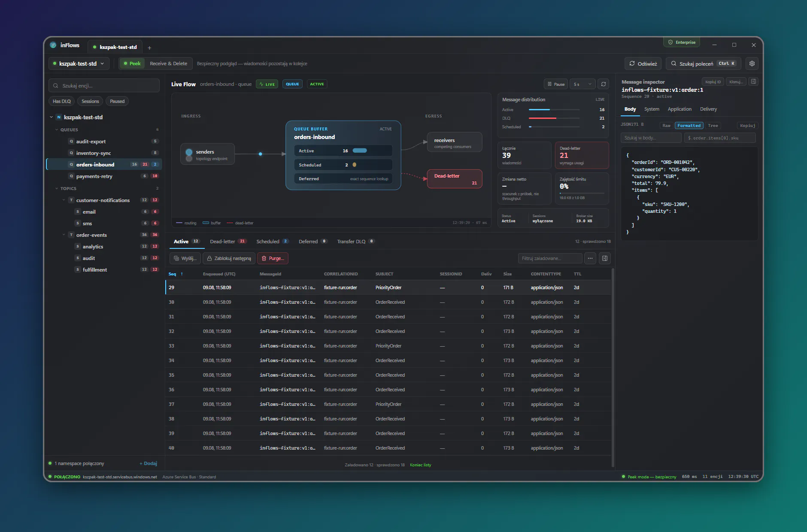
Task: Click the namespace N icon for kszpak-test-std
Action: (x=59, y=117)
